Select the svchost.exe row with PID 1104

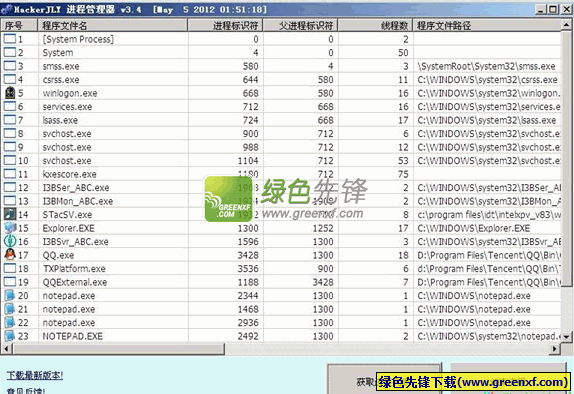pyautogui.click(x=281, y=160)
